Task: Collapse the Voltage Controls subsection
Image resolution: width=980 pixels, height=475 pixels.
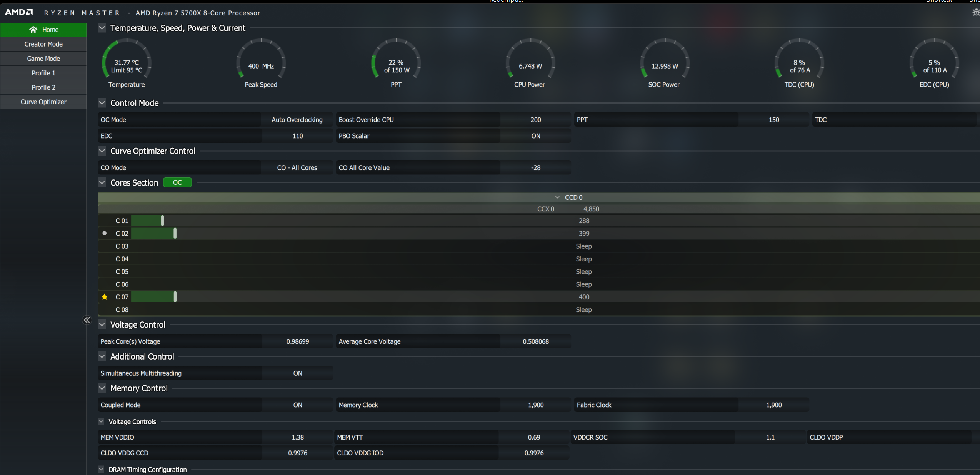Action: [101, 421]
